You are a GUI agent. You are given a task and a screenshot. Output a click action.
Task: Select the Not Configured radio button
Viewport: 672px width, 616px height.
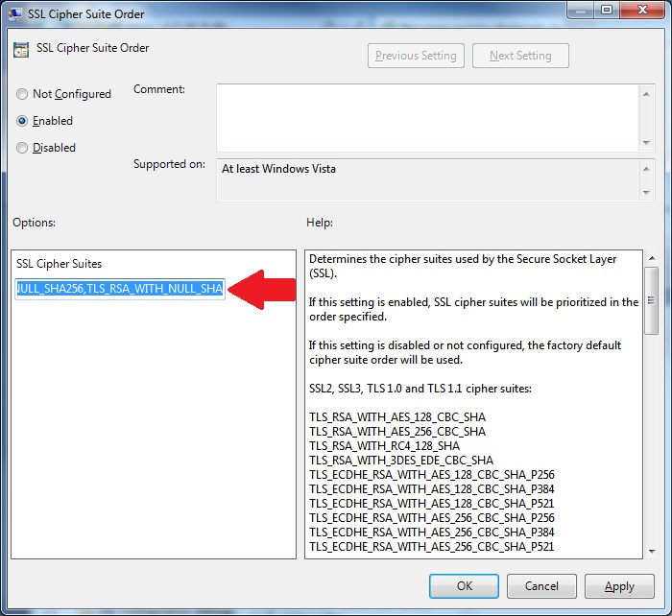coord(23,94)
